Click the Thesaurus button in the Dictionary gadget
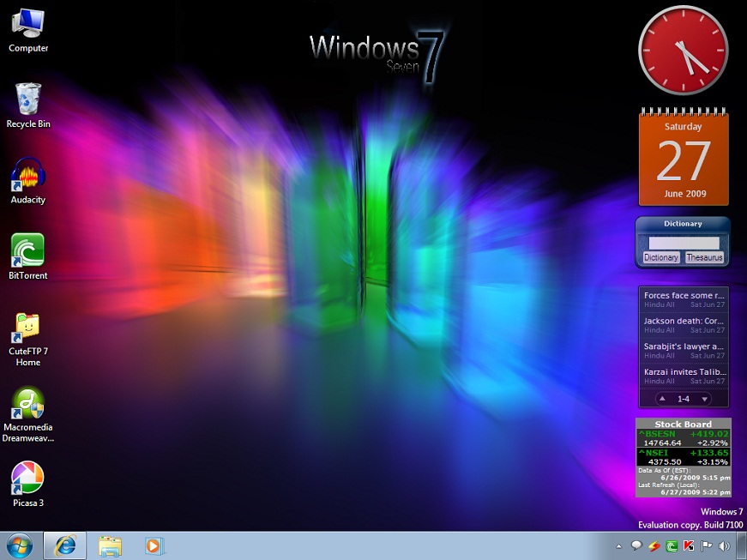The width and height of the screenshot is (747, 560). point(704,257)
